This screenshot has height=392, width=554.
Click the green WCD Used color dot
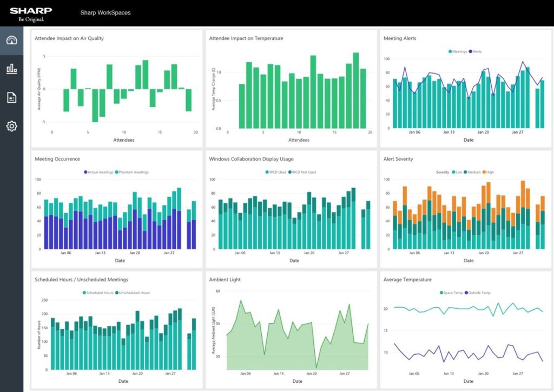(267, 172)
